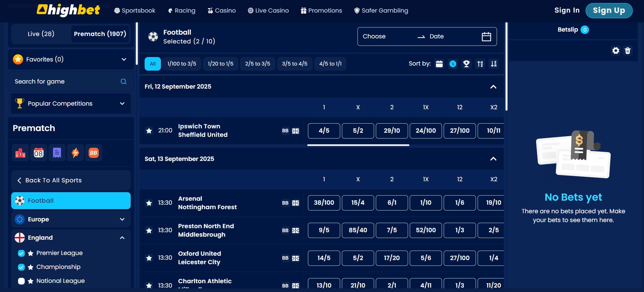Click the Ipswich match horizontal odds scrollbar

(358, 145)
